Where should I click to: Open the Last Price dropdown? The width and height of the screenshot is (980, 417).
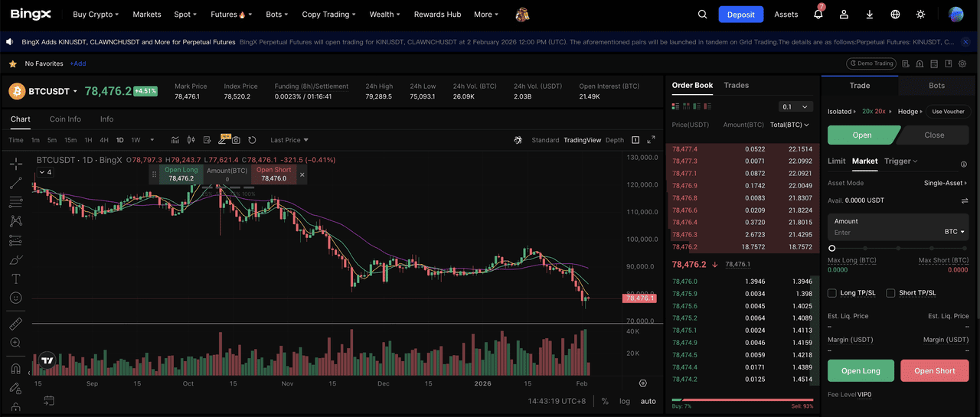289,140
